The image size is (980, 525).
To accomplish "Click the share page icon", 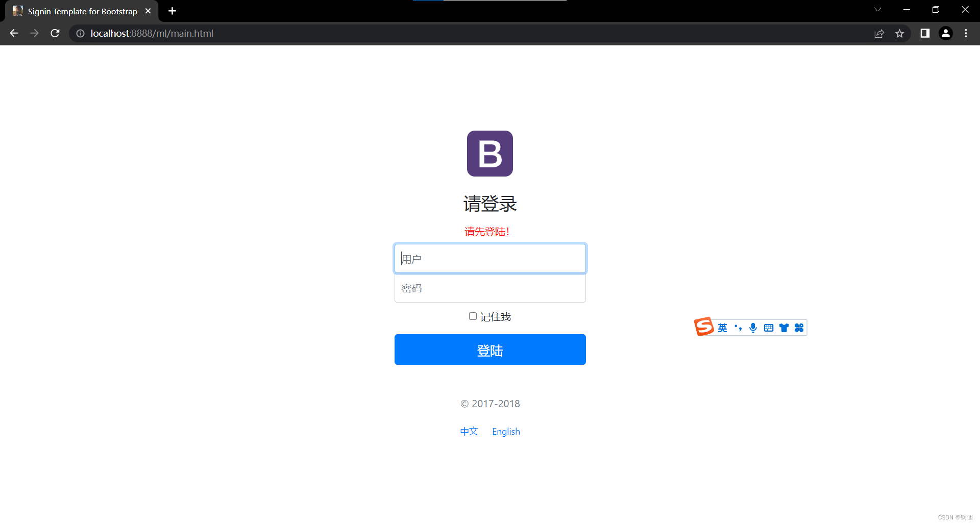I will point(879,33).
